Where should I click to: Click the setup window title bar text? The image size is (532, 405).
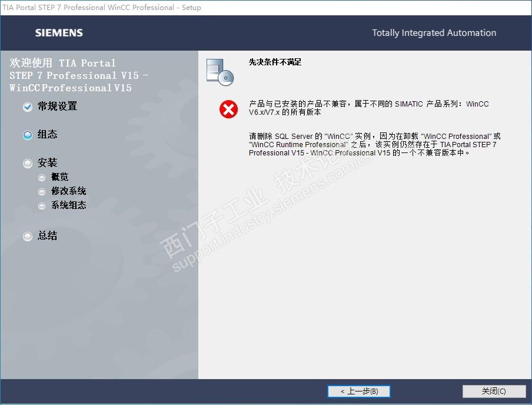102,8
